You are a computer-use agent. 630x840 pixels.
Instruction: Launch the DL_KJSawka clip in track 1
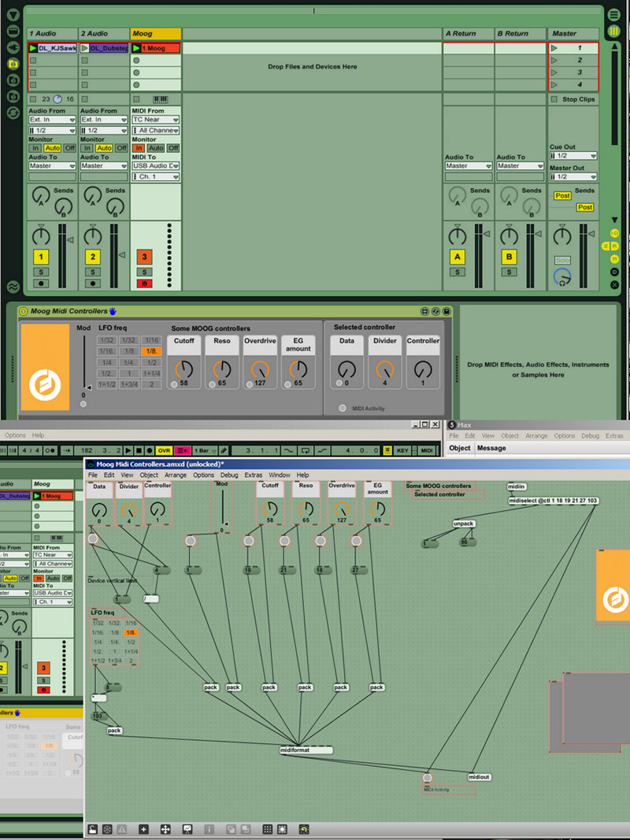(33, 48)
